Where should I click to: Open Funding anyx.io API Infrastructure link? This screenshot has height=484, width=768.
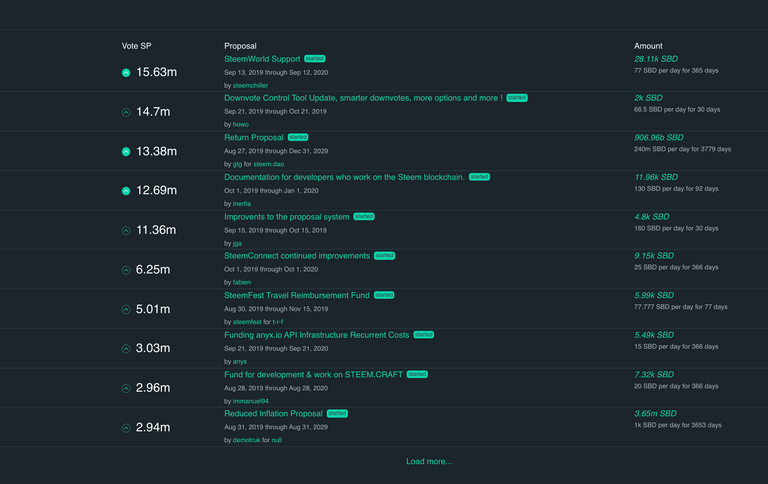(x=316, y=335)
